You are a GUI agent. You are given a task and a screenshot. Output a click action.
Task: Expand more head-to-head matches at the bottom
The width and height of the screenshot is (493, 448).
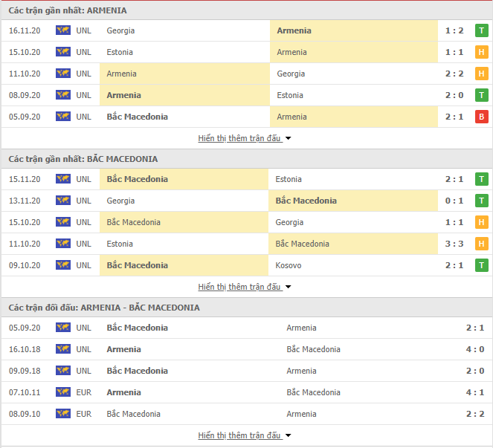[245, 435]
